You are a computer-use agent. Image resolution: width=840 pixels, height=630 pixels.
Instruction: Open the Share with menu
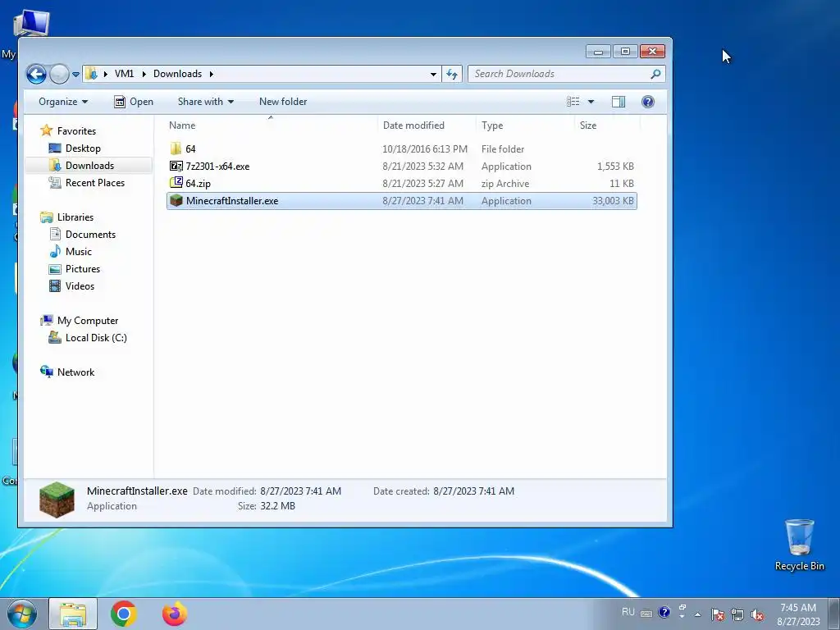pos(206,102)
